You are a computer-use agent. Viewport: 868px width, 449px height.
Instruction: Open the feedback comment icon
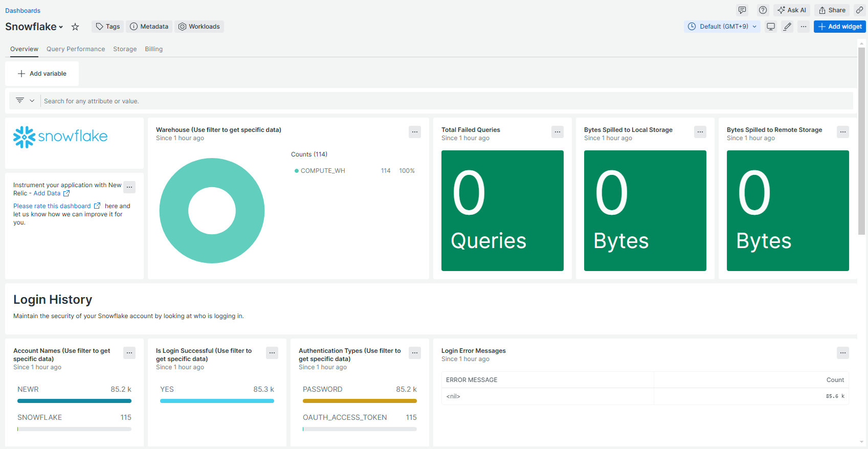(x=742, y=10)
